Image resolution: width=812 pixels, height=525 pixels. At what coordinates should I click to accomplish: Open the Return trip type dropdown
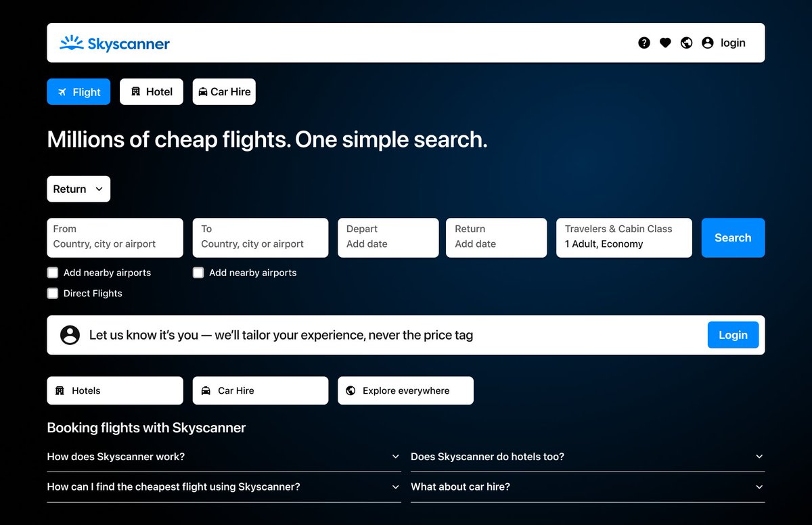tap(78, 189)
